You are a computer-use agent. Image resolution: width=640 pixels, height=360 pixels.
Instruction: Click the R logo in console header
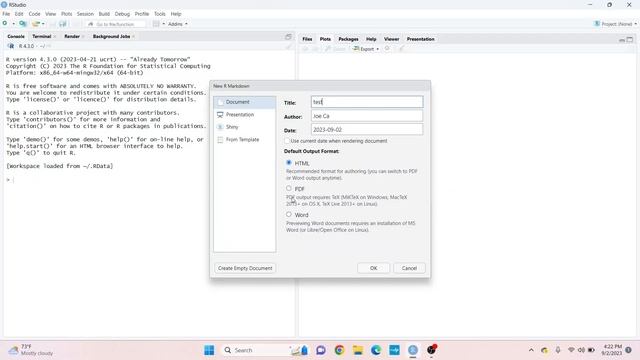coord(11,46)
